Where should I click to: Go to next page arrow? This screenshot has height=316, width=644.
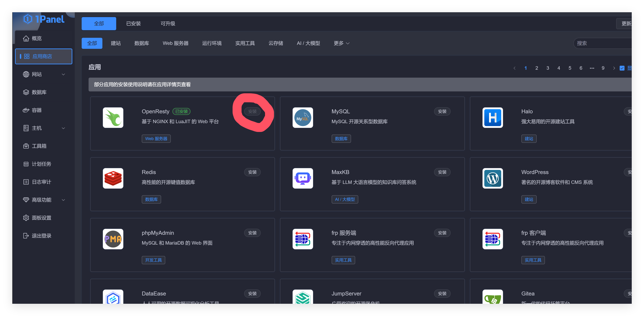click(614, 68)
